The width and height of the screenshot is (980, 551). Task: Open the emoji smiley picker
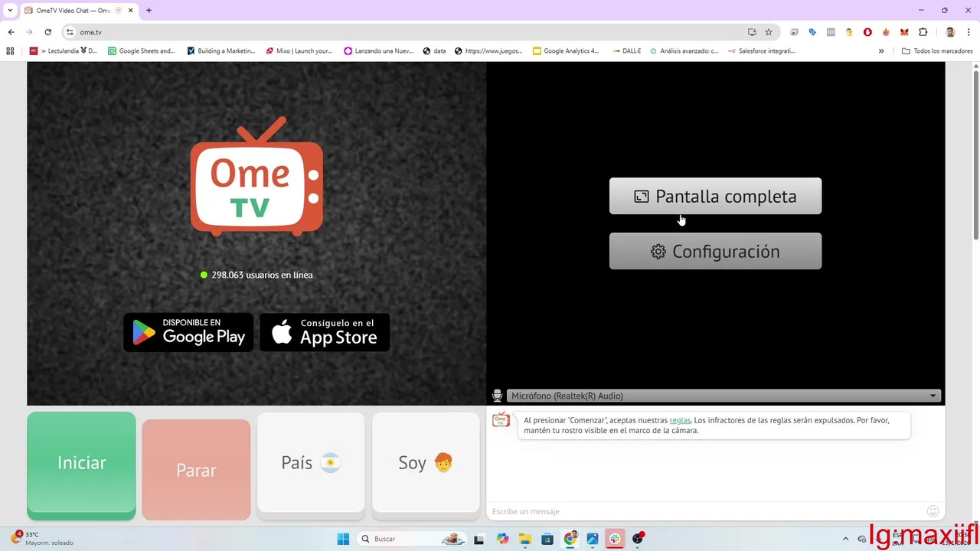[x=933, y=511]
